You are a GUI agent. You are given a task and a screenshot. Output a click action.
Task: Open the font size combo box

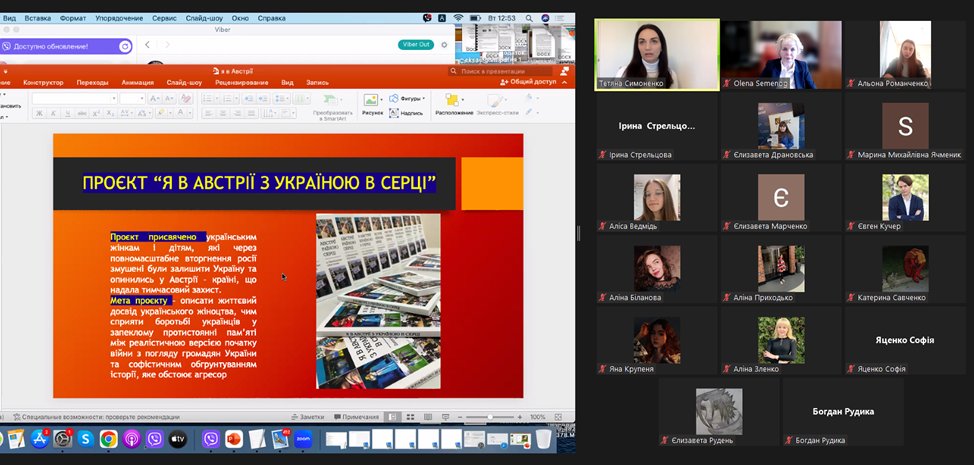point(132,99)
